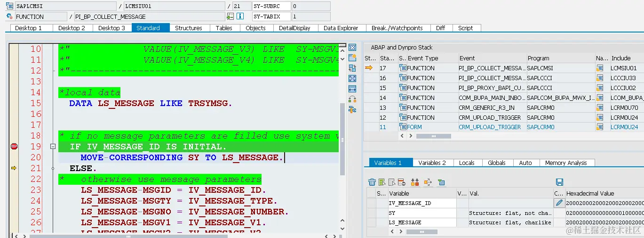
Task: Click the navigate-to-source icon after PI_BP_COLLECT_MESSAGE
Action: pos(230,16)
